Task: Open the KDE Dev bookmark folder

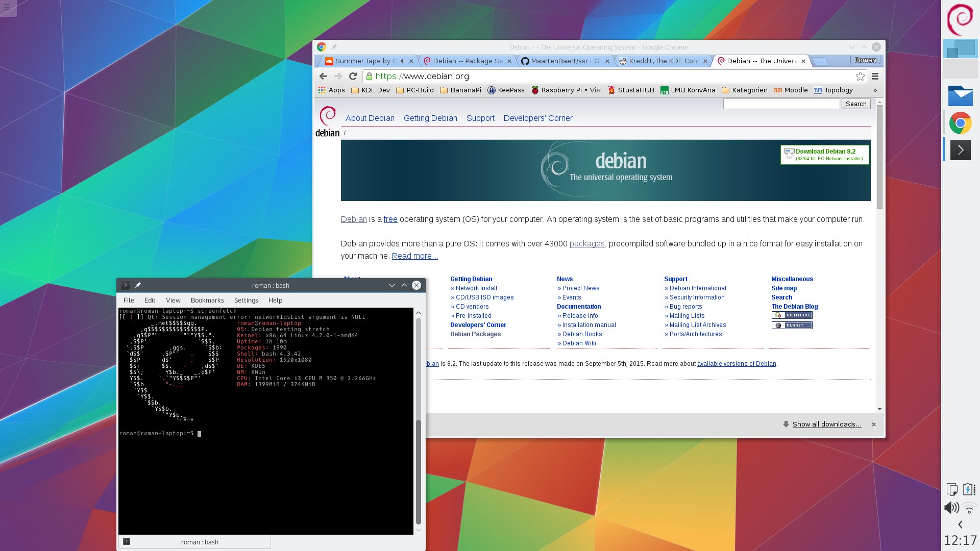Action: 371,90
